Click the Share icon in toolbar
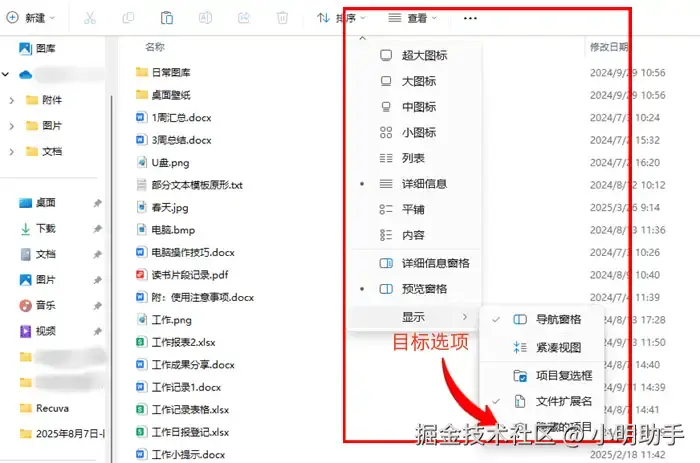Image resolution: width=700 pixels, height=463 pixels. click(x=244, y=18)
